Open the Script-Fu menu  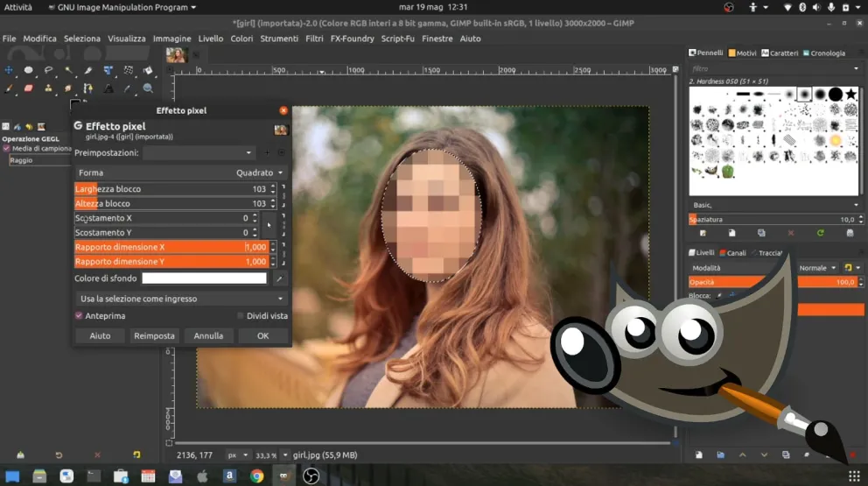point(397,39)
